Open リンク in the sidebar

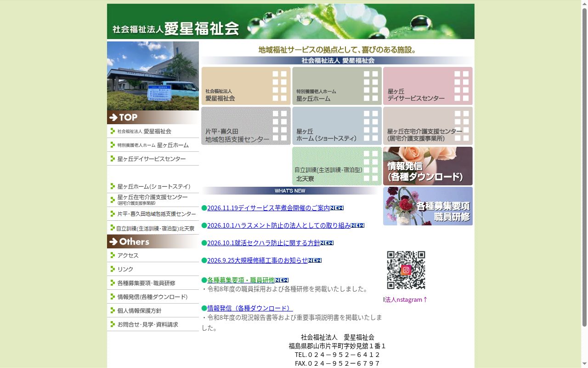pyautogui.click(x=153, y=269)
